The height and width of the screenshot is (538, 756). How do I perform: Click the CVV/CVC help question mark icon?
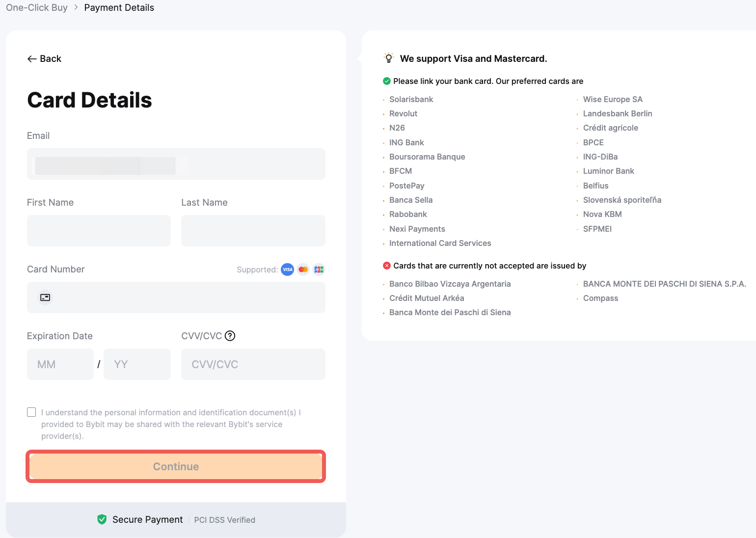230,336
